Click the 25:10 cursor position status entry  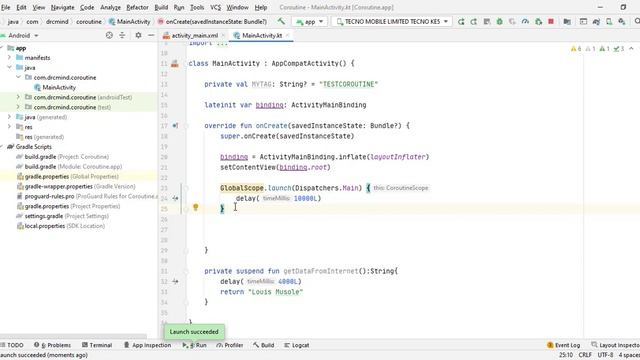tap(566, 355)
